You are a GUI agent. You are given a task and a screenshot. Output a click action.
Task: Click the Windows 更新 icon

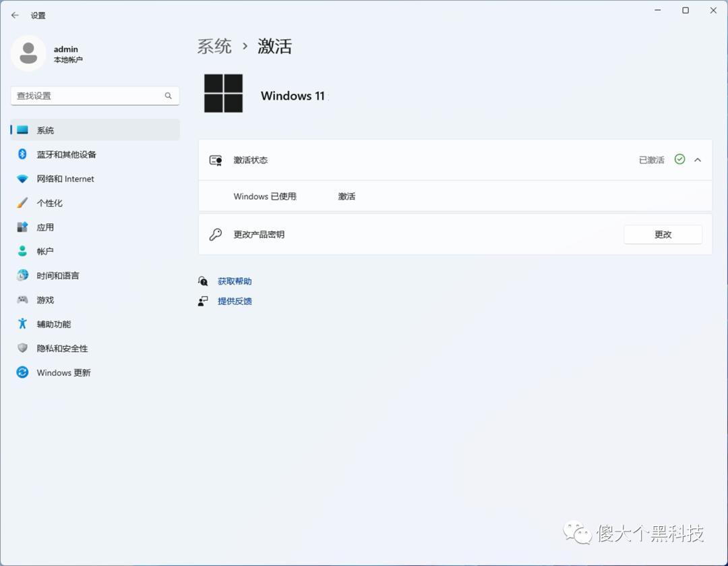tap(22, 372)
